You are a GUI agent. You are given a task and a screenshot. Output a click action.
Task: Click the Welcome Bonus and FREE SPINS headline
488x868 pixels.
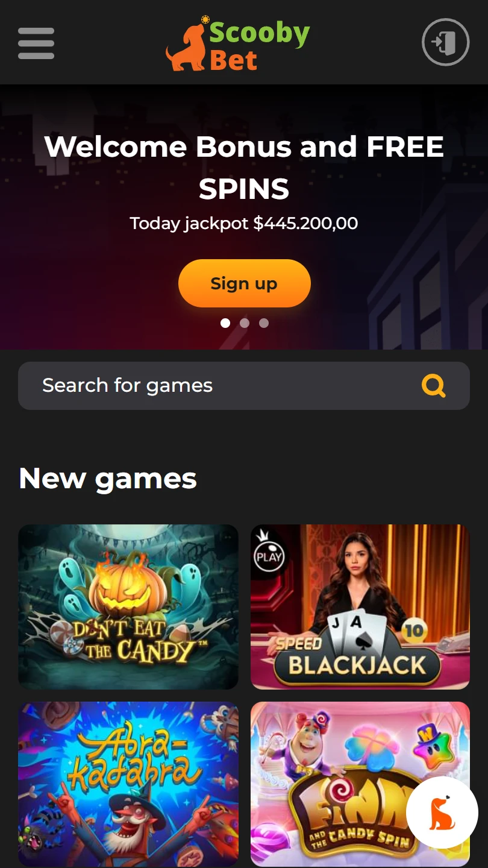click(244, 168)
